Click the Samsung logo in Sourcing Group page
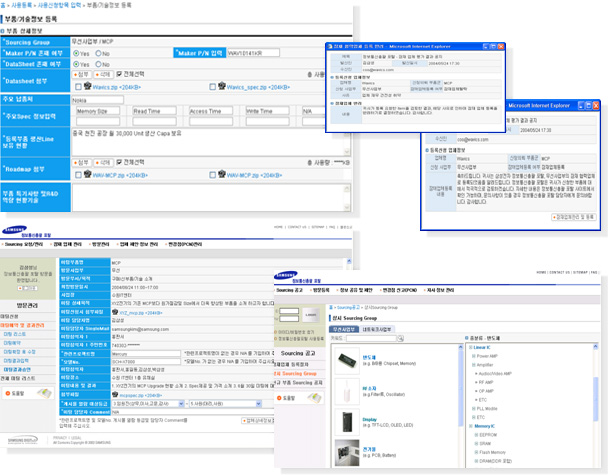Screen dimensions: 608x475 click(286, 275)
